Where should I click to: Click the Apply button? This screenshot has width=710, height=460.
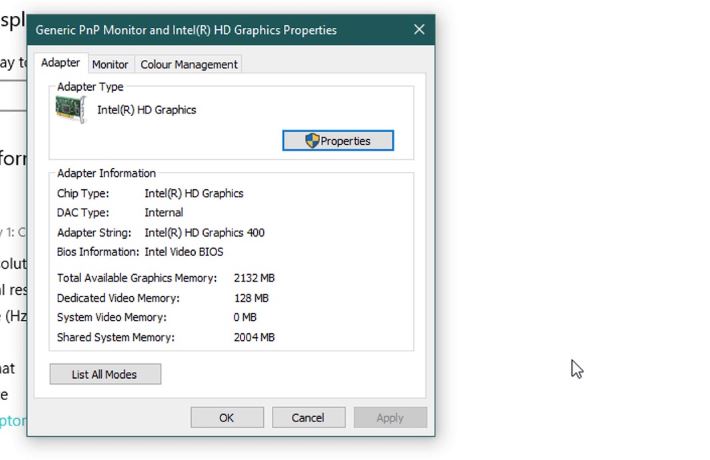[390, 417]
